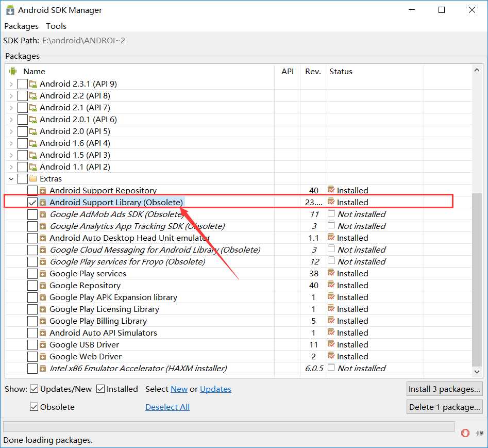Screen dimensions: 488x448
Task: Toggle the Updates/New show filter
Action: pyautogui.click(x=34, y=389)
